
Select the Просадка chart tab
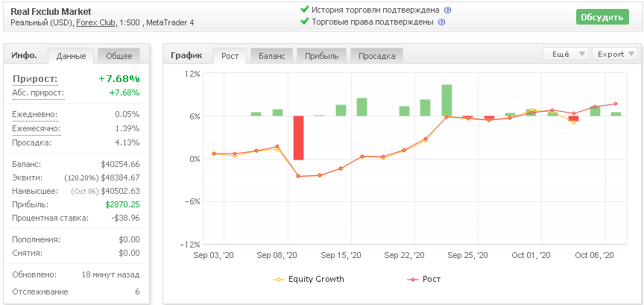(376, 57)
